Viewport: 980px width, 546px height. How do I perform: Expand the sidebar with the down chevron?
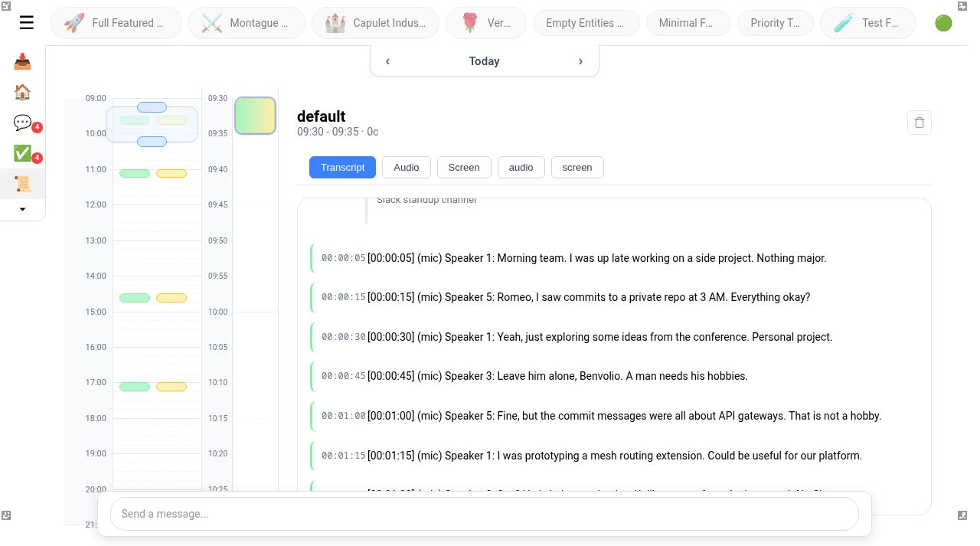[x=22, y=209]
